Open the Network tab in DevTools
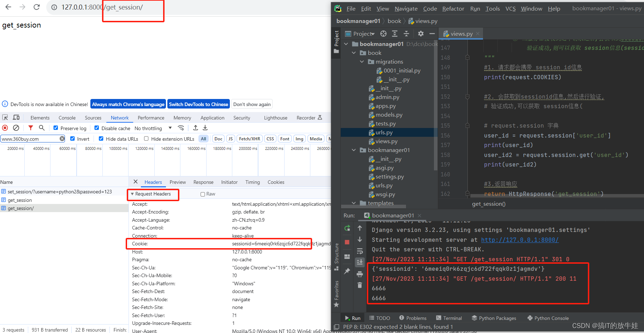This screenshot has width=644, height=333. click(120, 118)
